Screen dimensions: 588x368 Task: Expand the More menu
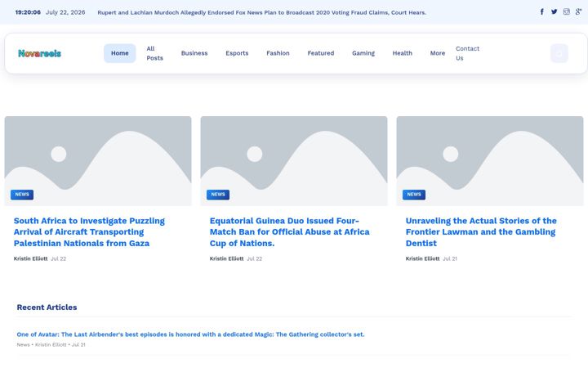coord(438,53)
